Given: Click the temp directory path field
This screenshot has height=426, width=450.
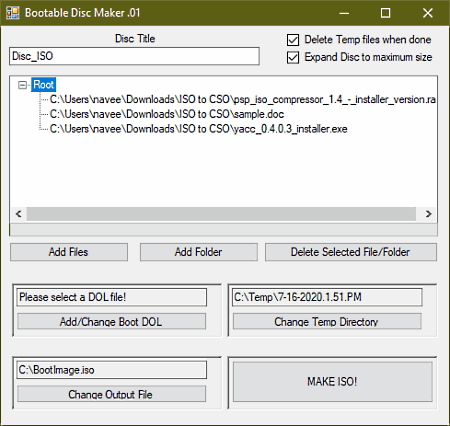Looking at the screenshot, I should click(327, 297).
